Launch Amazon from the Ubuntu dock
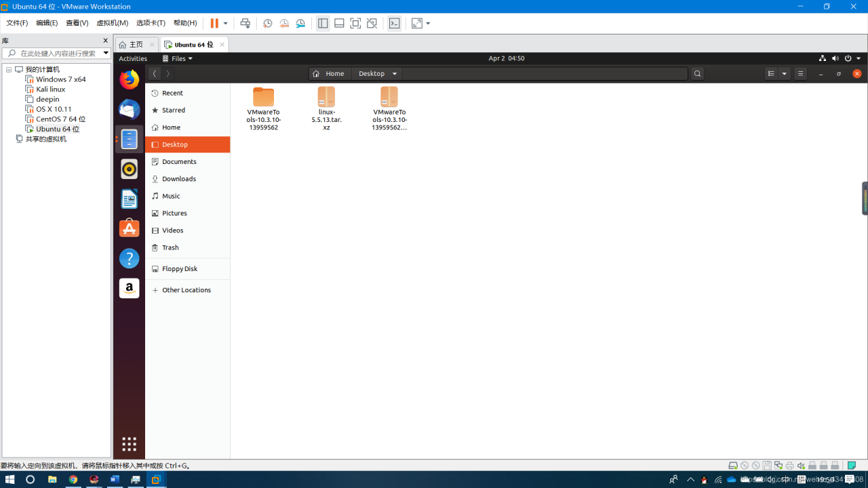The width and height of the screenshot is (868, 488). [130, 288]
